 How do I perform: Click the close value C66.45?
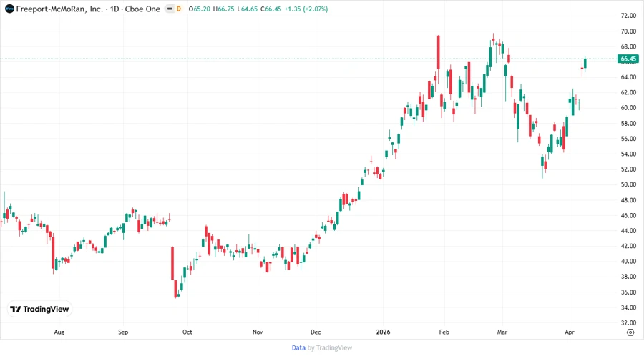271,9
